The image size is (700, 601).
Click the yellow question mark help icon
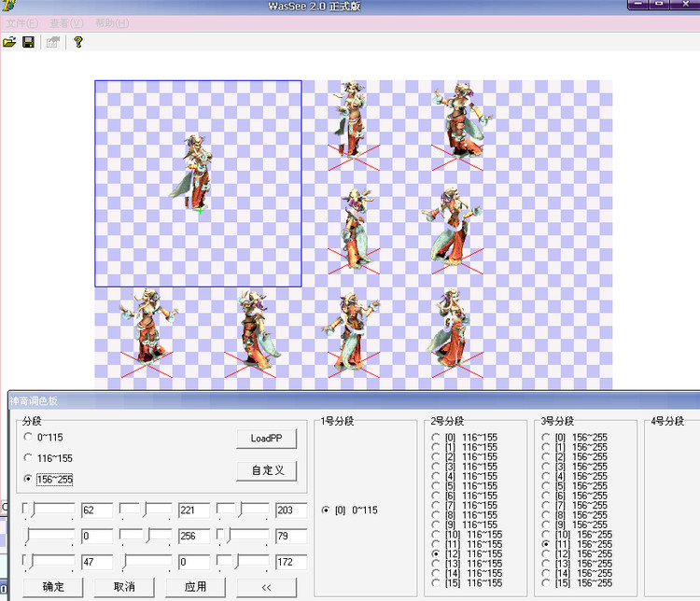click(x=78, y=42)
